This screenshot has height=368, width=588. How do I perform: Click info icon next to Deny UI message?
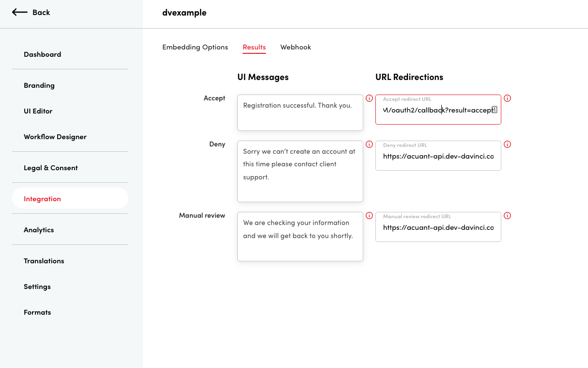[x=369, y=144]
